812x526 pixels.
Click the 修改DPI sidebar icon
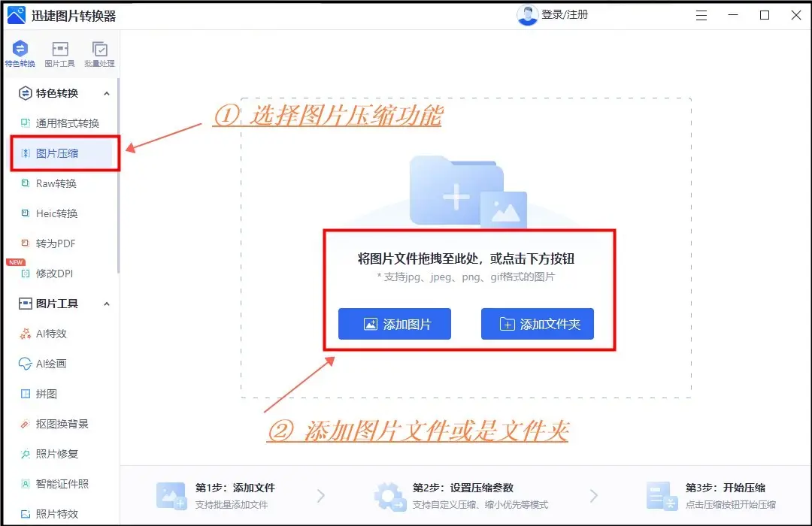tap(25, 274)
